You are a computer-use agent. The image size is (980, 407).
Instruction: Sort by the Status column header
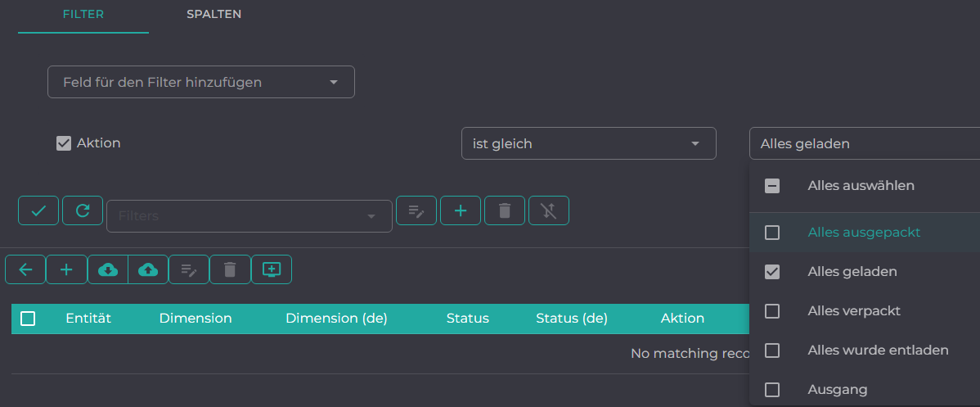tap(467, 318)
